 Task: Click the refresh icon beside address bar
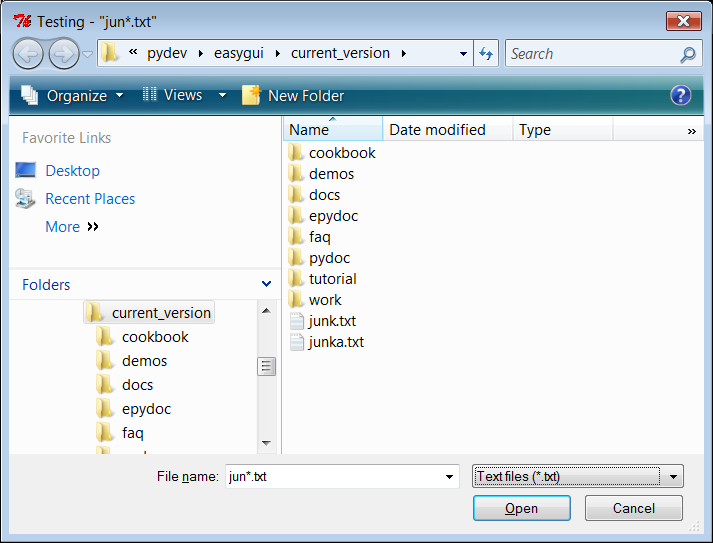486,54
